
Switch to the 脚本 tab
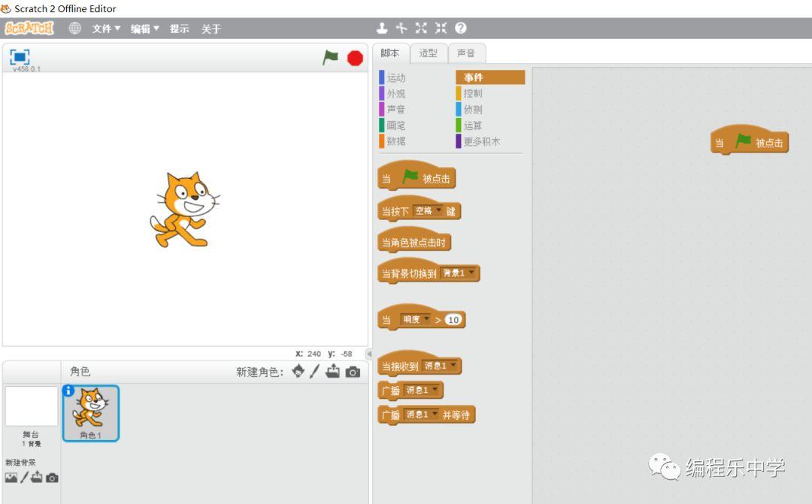[390, 53]
